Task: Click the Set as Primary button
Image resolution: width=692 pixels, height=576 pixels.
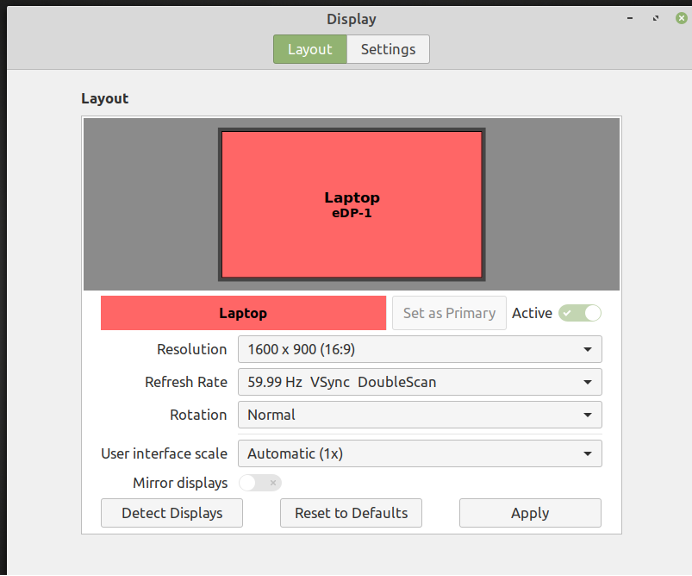Action: 449,313
